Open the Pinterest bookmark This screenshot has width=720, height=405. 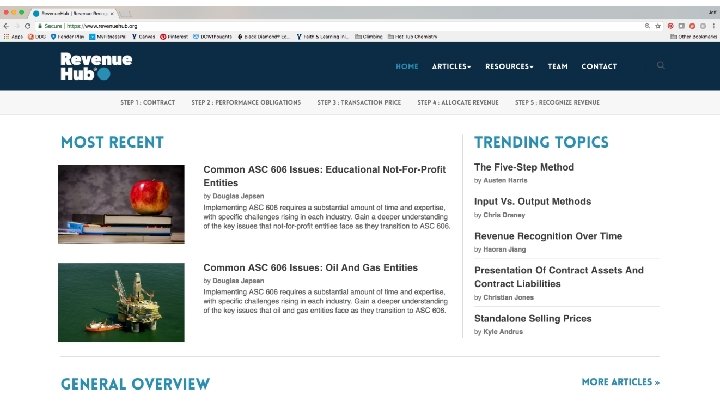click(174, 37)
